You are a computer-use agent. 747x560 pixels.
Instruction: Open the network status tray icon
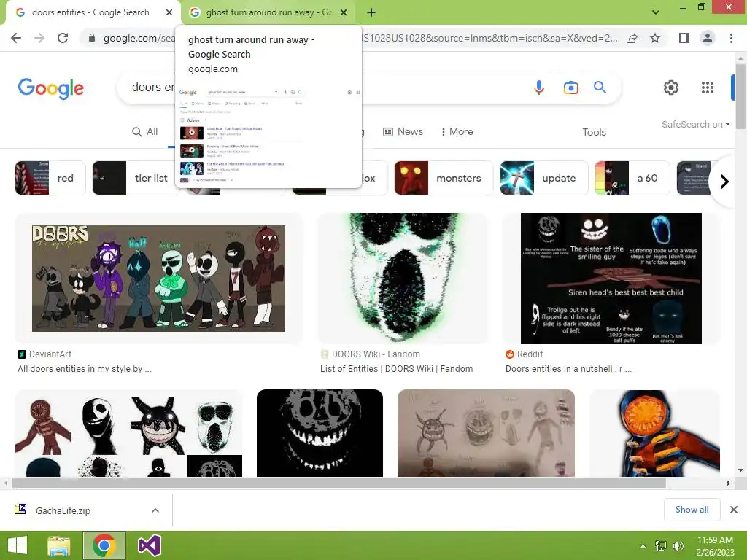661,546
